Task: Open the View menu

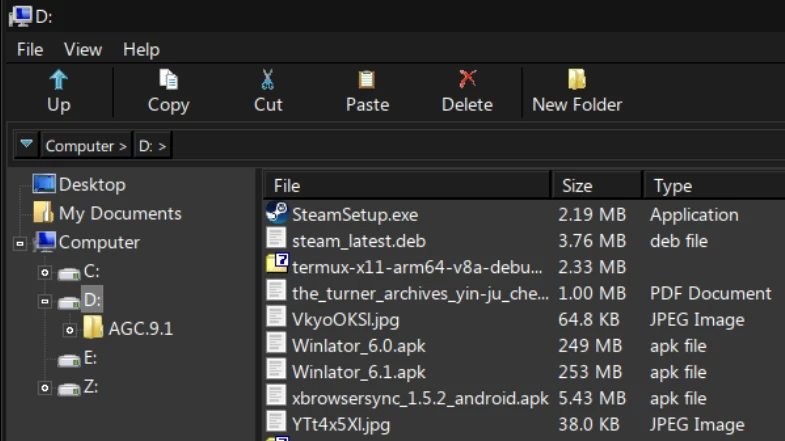Action: click(83, 49)
